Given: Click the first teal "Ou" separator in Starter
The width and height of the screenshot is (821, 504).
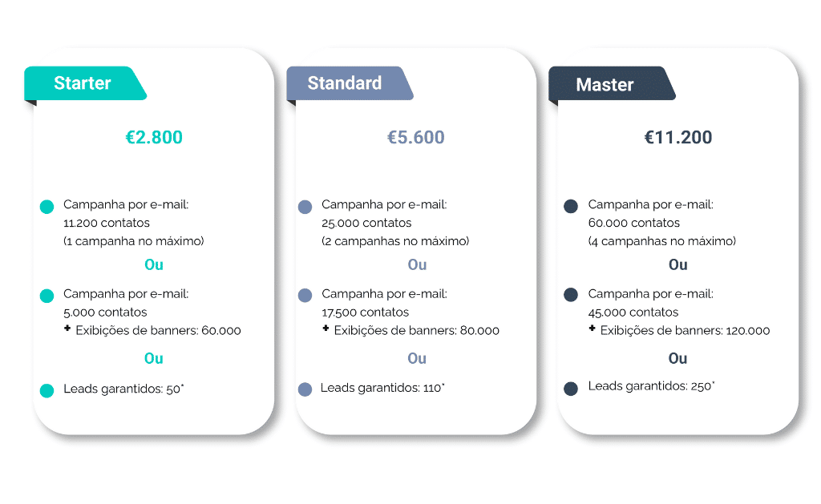Looking at the screenshot, I should pyautogui.click(x=154, y=264).
